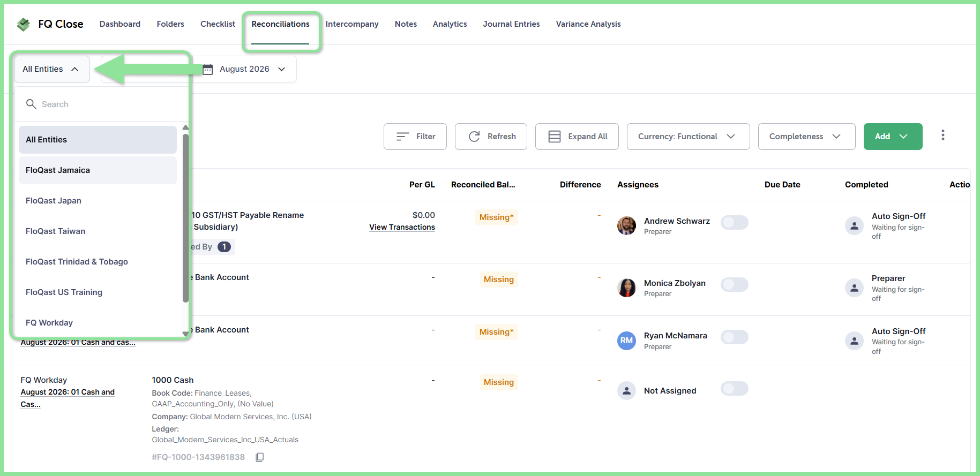Click the entity list scrollbar
Screen dimensions: 980x476
point(185,218)
